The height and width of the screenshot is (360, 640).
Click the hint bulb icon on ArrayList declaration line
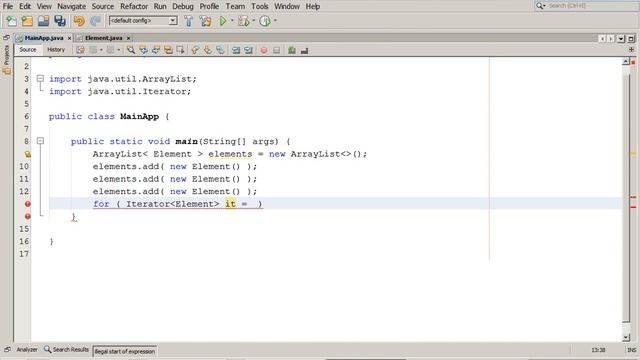(x=27, y=154)
